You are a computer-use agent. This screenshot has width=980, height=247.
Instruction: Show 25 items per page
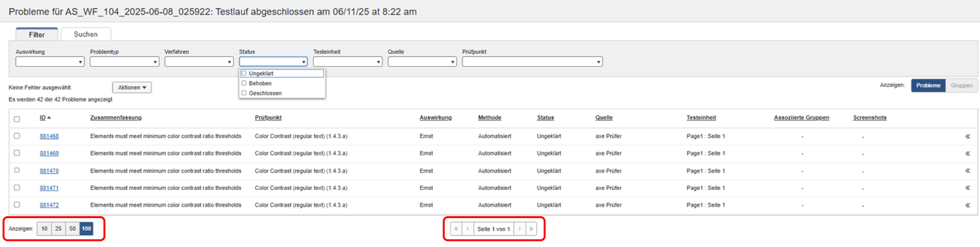[x=58, y=228]
